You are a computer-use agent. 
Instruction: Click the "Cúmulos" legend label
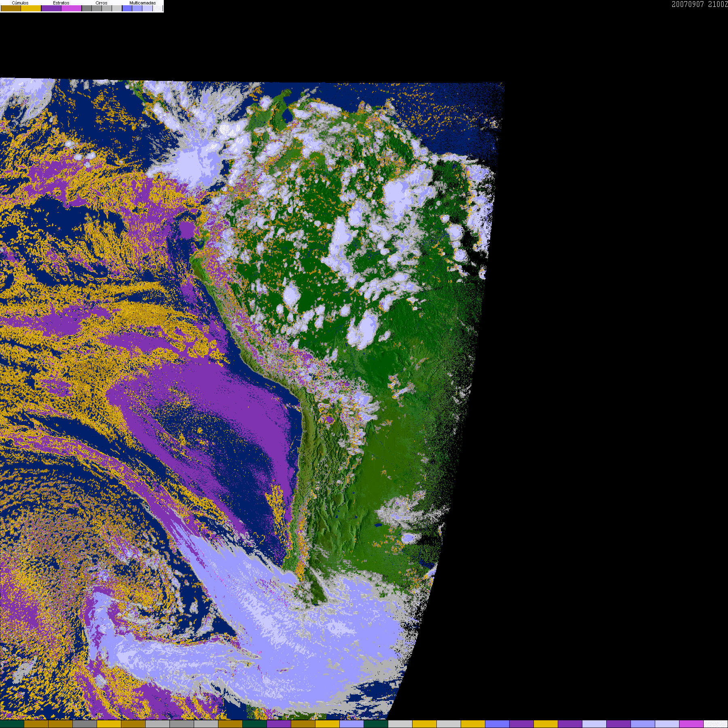pos(20,3)
